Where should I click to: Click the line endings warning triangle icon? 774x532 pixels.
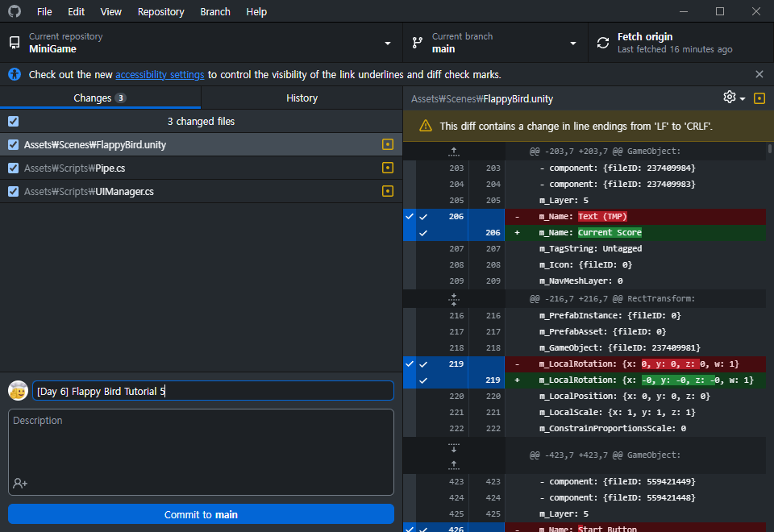[x=426, y=126]
